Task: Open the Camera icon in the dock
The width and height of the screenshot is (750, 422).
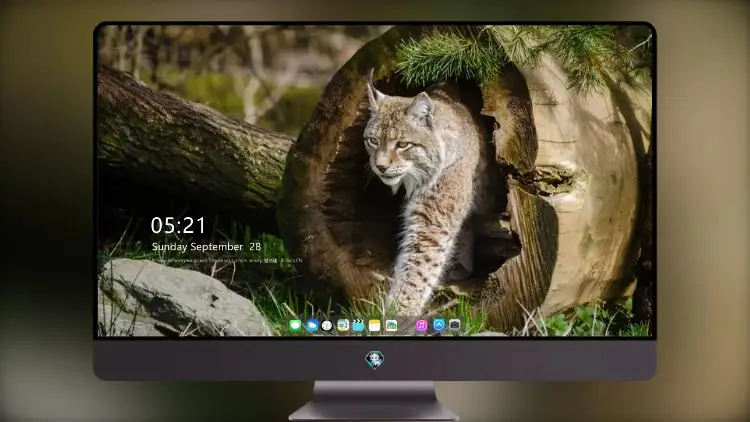Action: [454, 325]
